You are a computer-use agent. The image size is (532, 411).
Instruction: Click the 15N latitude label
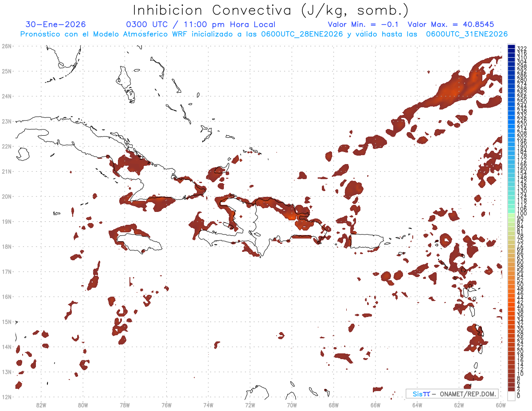point(7,322)
